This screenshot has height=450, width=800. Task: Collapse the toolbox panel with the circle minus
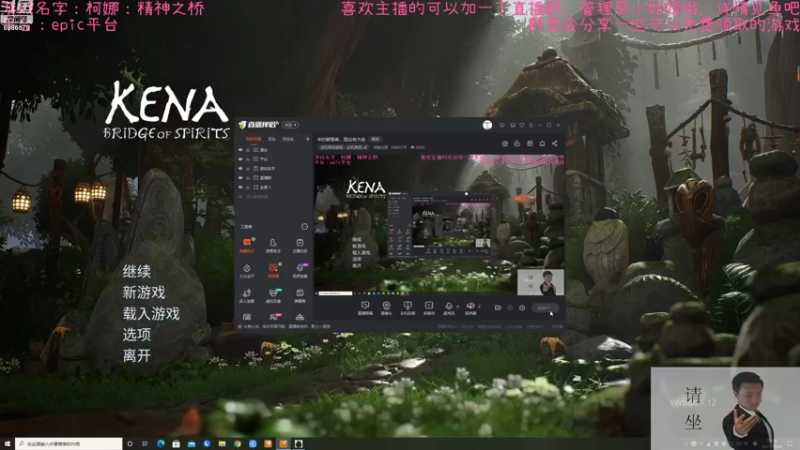coord(305,227)
